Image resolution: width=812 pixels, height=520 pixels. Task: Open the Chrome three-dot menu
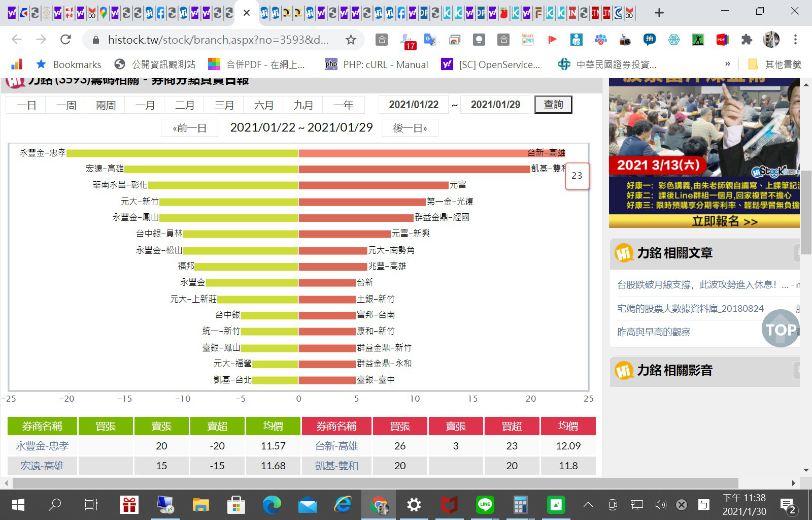click(795, 40)
